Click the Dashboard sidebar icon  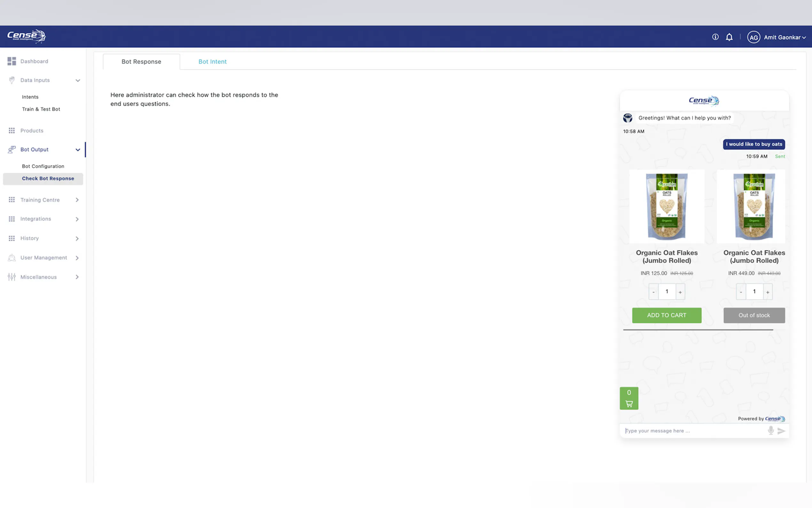[x=12, y=61]
